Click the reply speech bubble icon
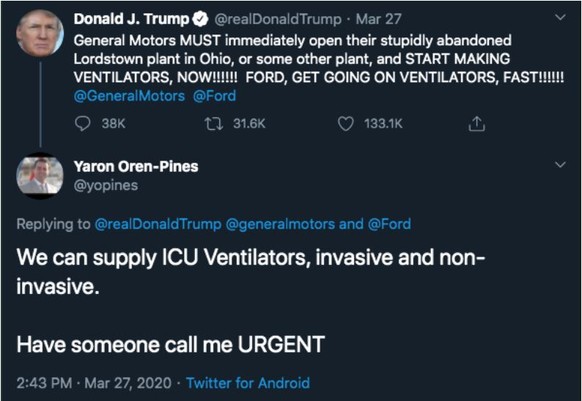The image size is (582, 401). [x=82, y=124]
